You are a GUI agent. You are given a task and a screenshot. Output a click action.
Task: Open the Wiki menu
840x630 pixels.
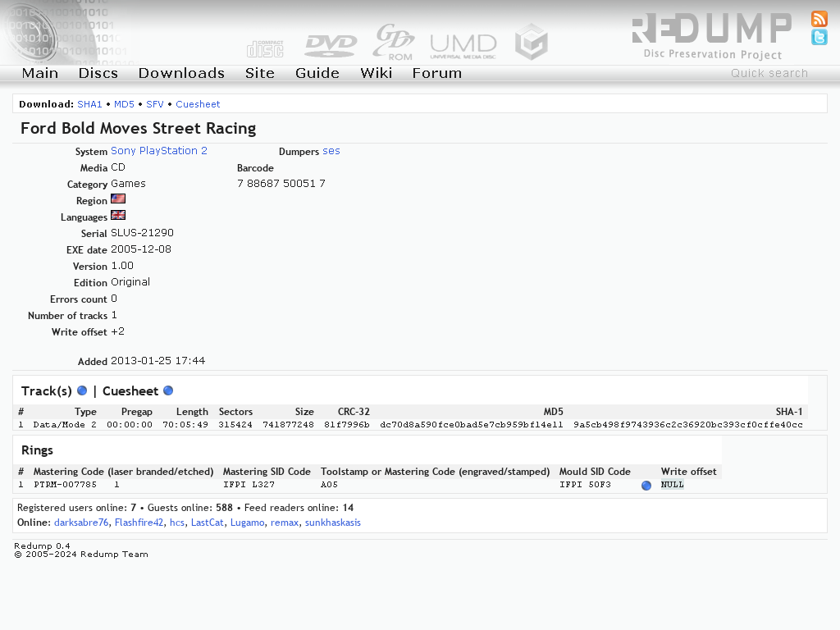[376, 73]
